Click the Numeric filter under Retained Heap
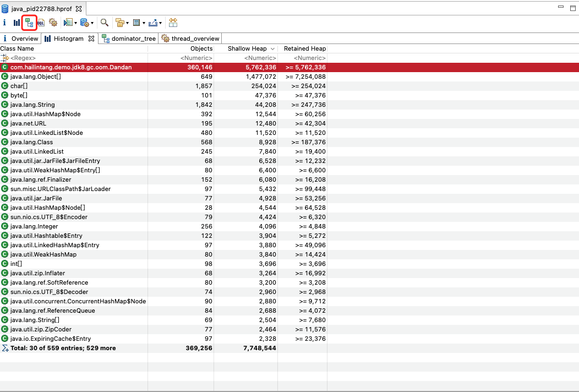Screen dimensions: 579x392 click(x=302, y=58)
